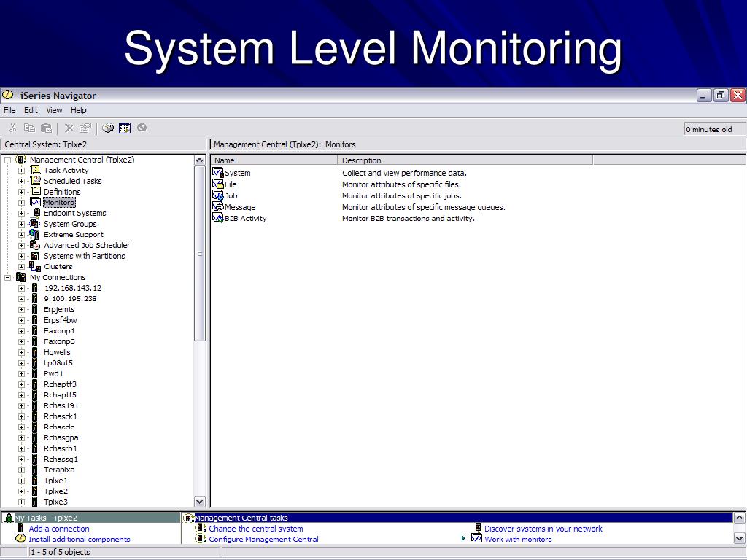Select the 9.100.195.238 connection
The image size is (747, 560).
[x=70, y=298]
